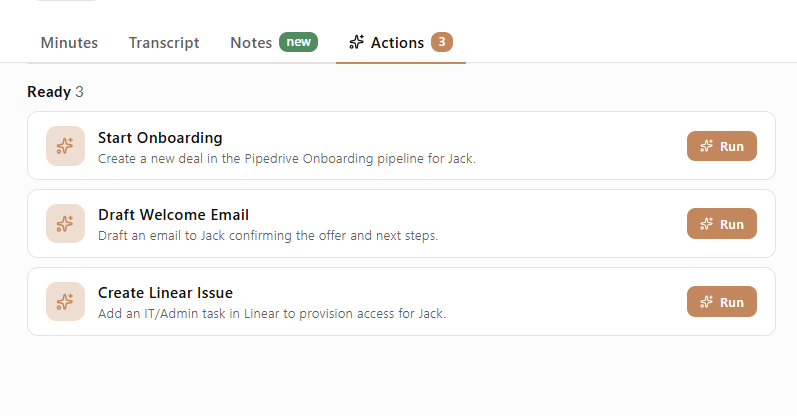This screenshot has height=416, width=797.
Task: Run the Start Onboarding action
Action: pyautogui.click(x=721, y=146)
